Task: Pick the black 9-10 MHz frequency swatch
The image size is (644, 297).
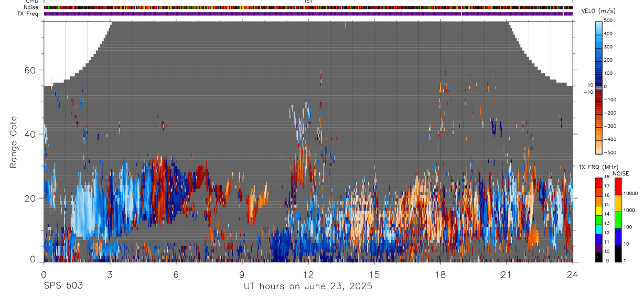Action: tap(599, 257)
